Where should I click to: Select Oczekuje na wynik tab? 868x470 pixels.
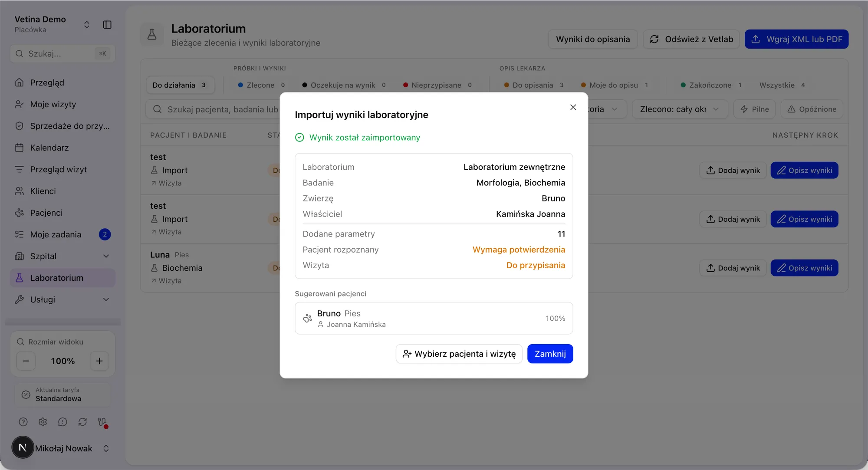coord(344,85)
